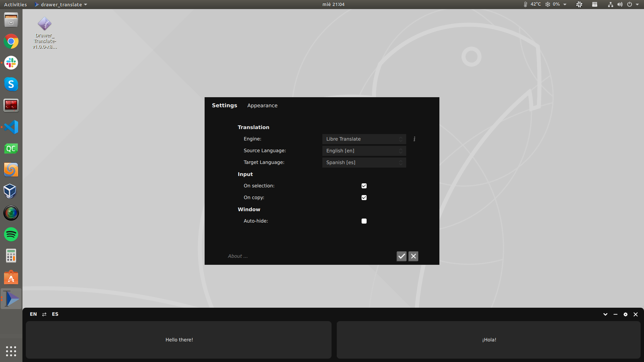Expand the system menu arrow at top right
644x362 pixels.
[637, 5]
